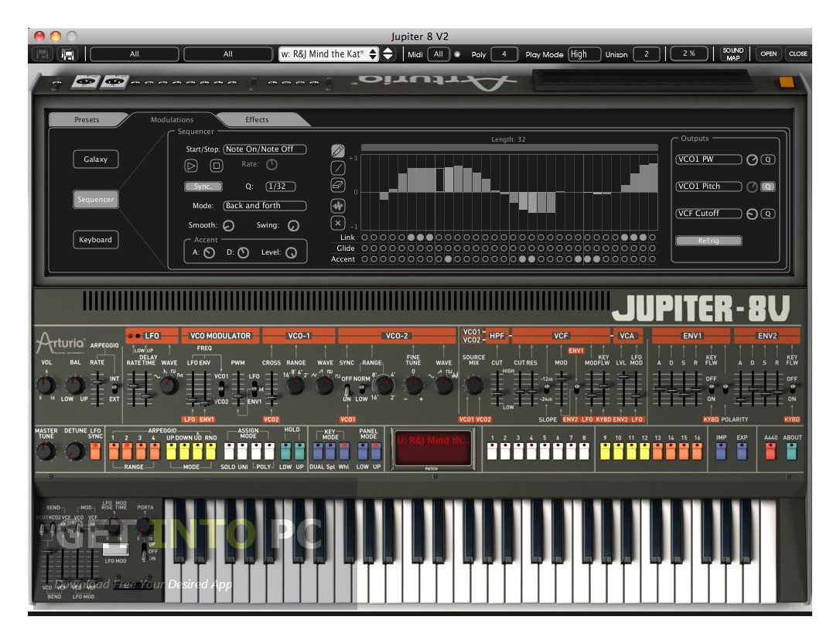Click the Poly voices value field
This screenshot has width=840, height=644.
point(504,54)
